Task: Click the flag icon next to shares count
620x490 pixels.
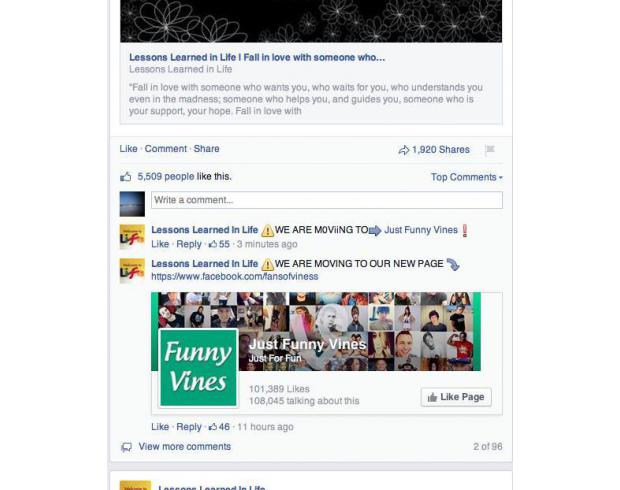Action: [490, 149]
